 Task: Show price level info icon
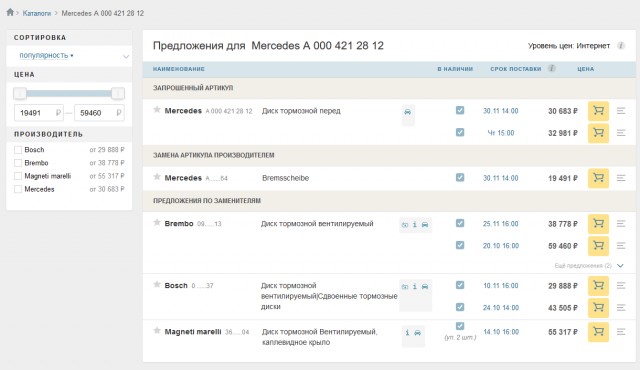(621, 46)
